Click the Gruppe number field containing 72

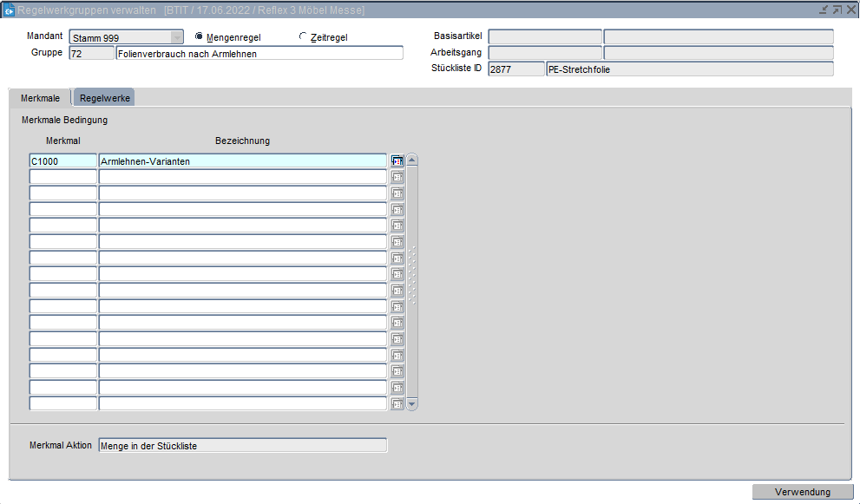pyautogui.click(x=90, y=53)
